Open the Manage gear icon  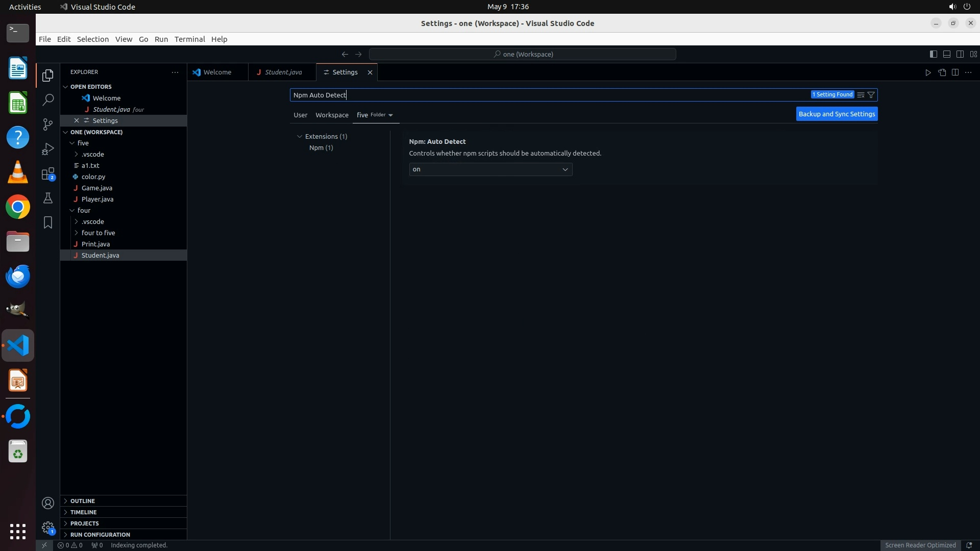(48, 528)
